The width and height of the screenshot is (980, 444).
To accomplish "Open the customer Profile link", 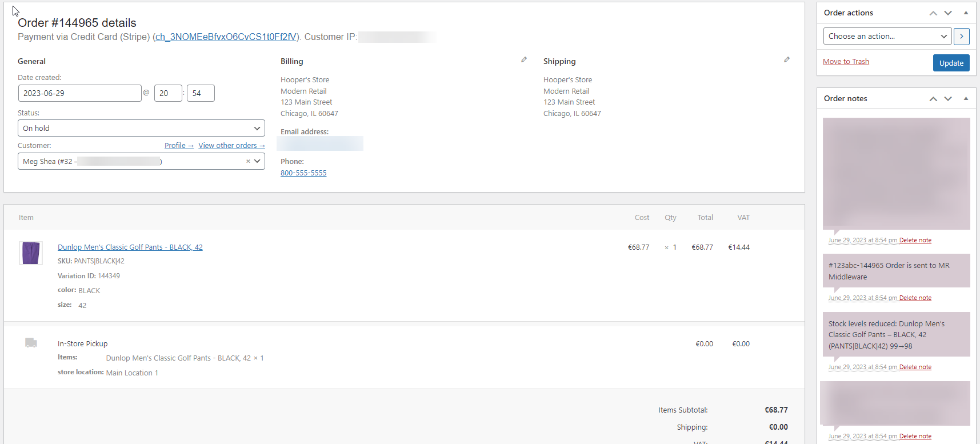I will (x=179, y=146).
